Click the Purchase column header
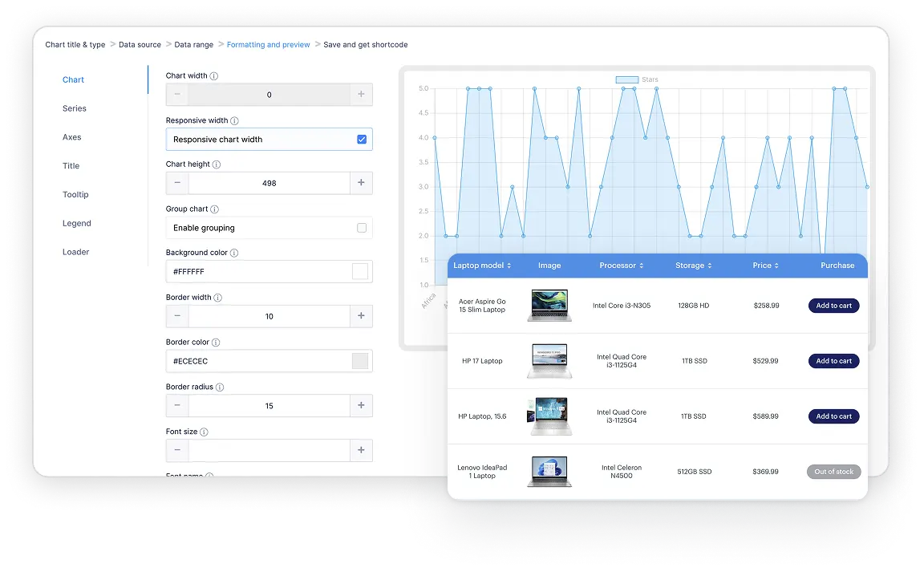Viewport: 924px width, 576px height. point(837,266)
